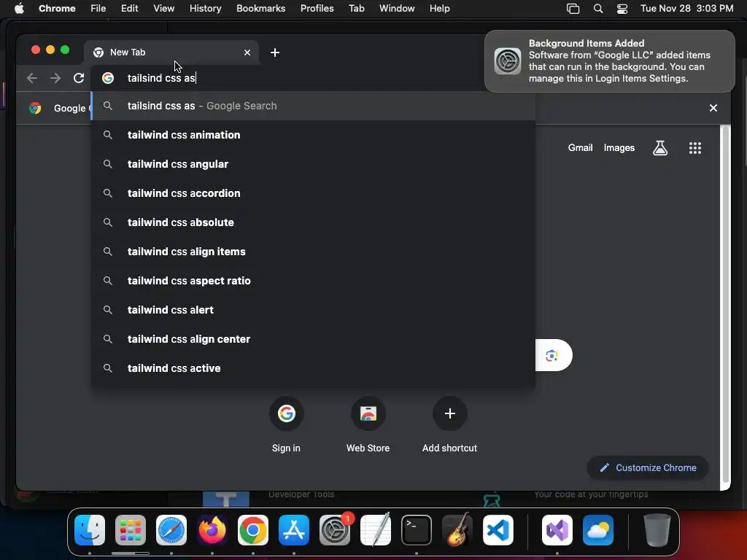Open Weather app from the dock
Viewport: 747px width, 560px height.
click(x=598, y=530)
